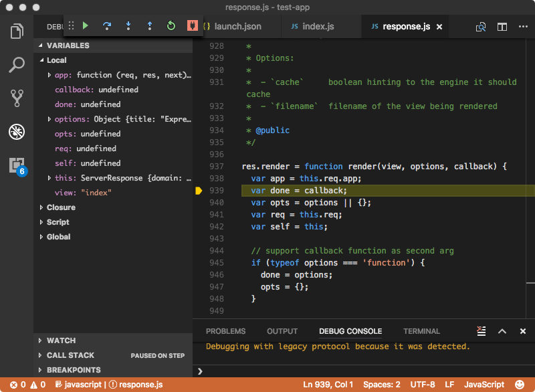Close the response.js editor tab

439,27
